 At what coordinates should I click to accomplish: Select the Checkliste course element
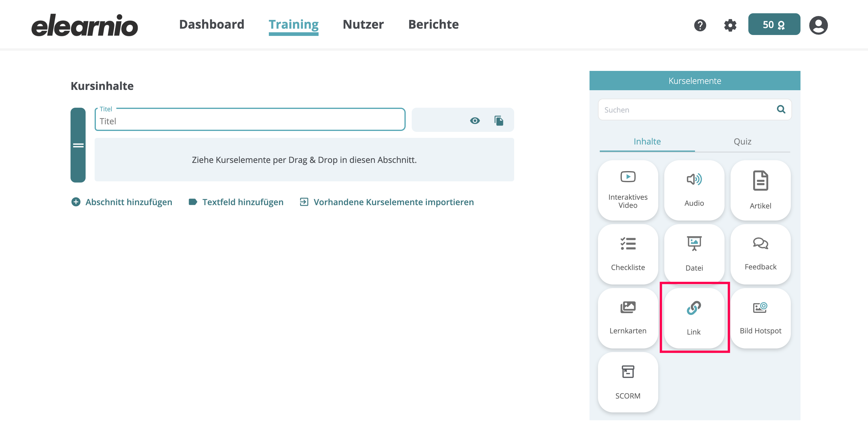[628, 254]
